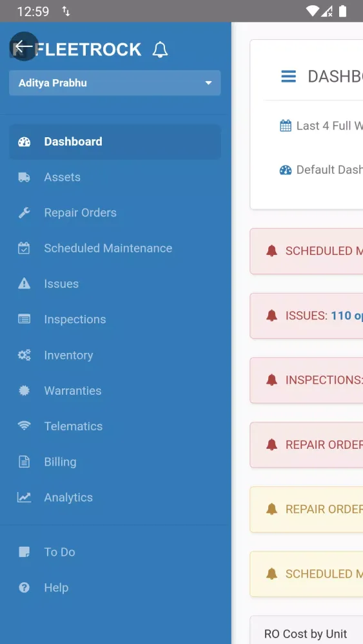Click the Repair Orders wrench icon
The height and width of the screenshot is (644, 363).
point(25,213)
